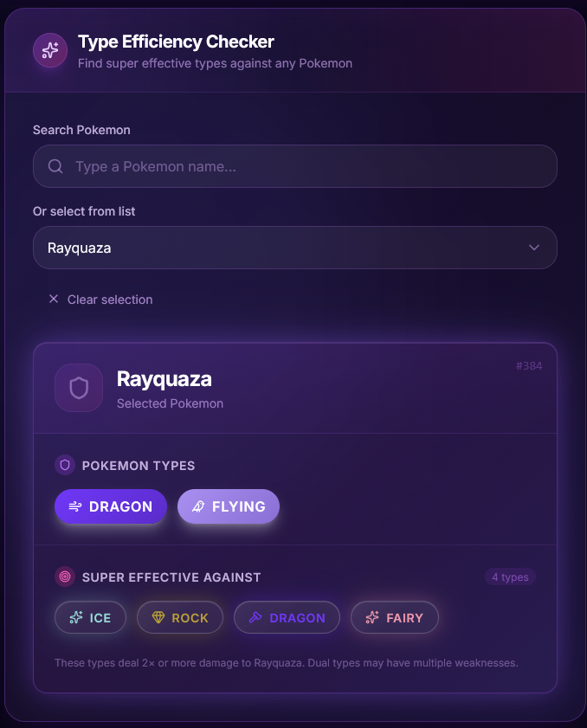Click the #384 Pokedex number
This screenshot has width=587, height=728.
click(x=529, y=365)
